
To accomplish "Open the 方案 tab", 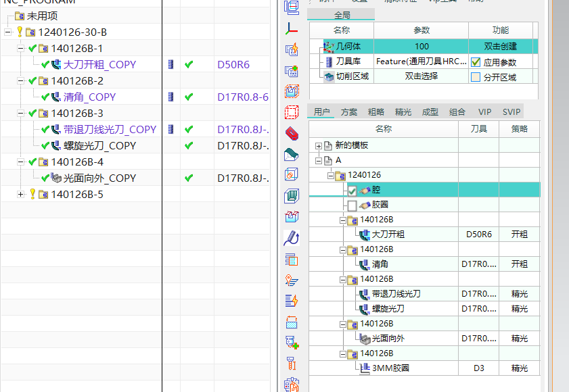I will [349, 112].
